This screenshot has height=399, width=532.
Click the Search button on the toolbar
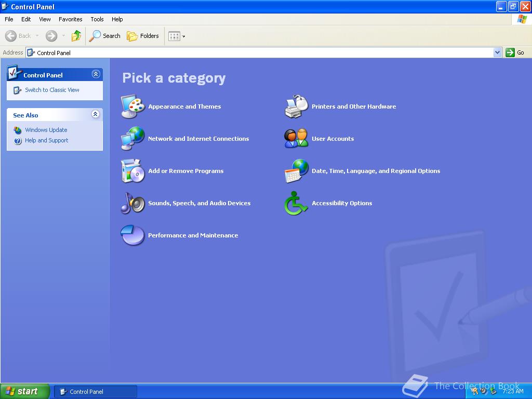105,36
